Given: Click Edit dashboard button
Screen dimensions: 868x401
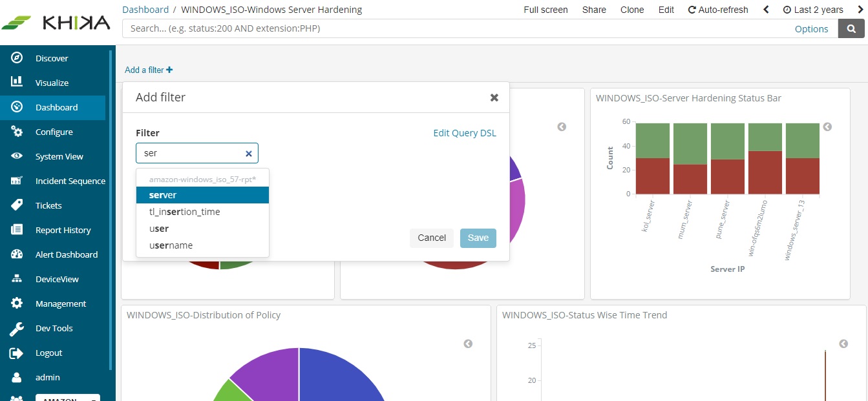Looking at the screenshot, I should pos(666,10).
